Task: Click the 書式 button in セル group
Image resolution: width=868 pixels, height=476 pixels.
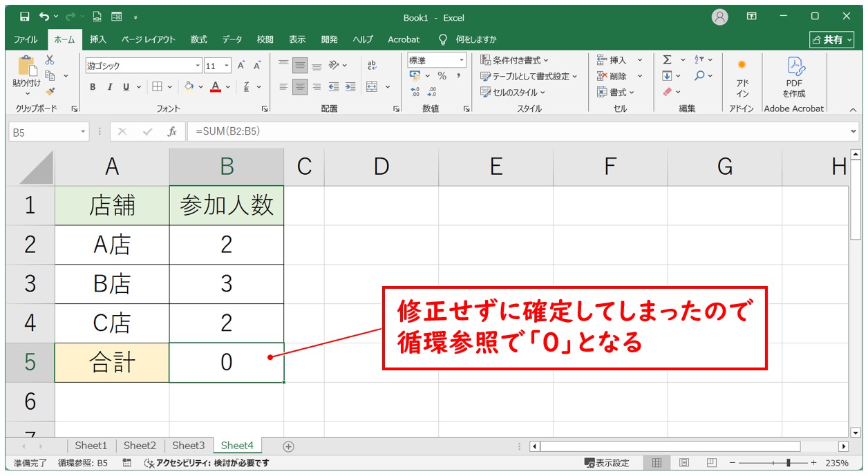Action: click(x=616, y=92)
